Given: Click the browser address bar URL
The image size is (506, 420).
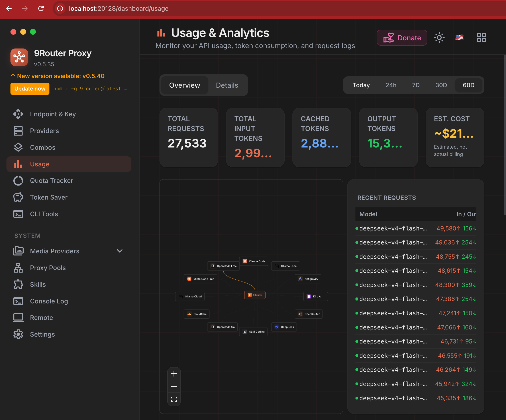Looking at the screenshot, I should coord(118,9).
